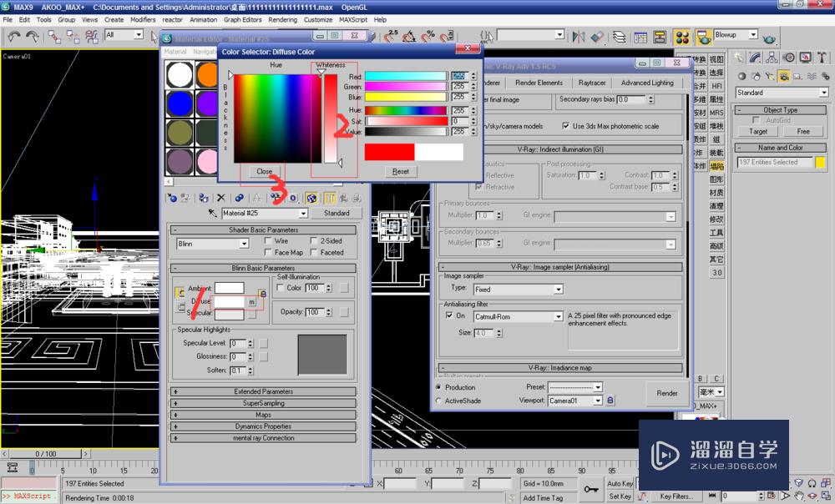Expand the Maps rollout
This screenshot has height=504, width=835.
(261, 414)
